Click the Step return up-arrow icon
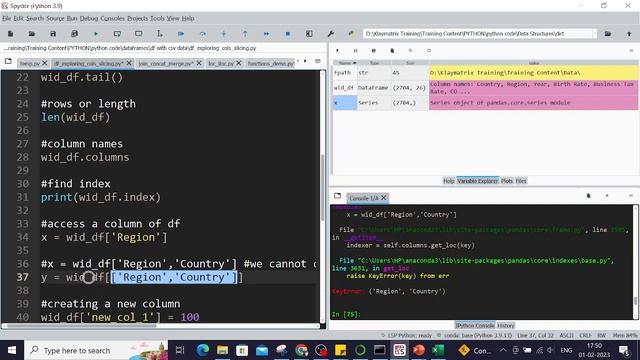The image size is (640, 360). [x=245, y=34]
